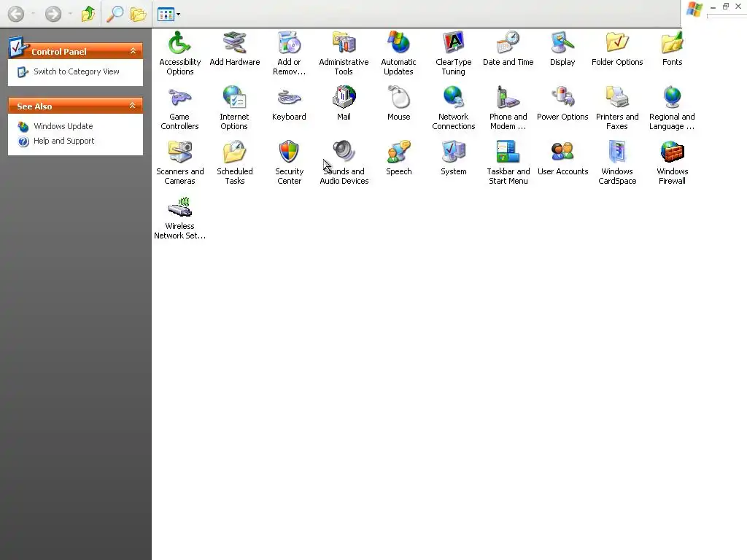This screenshot has height=560, width=747.
Task: Open the Back button history dropdown arrow
Action: coord(34,14)
